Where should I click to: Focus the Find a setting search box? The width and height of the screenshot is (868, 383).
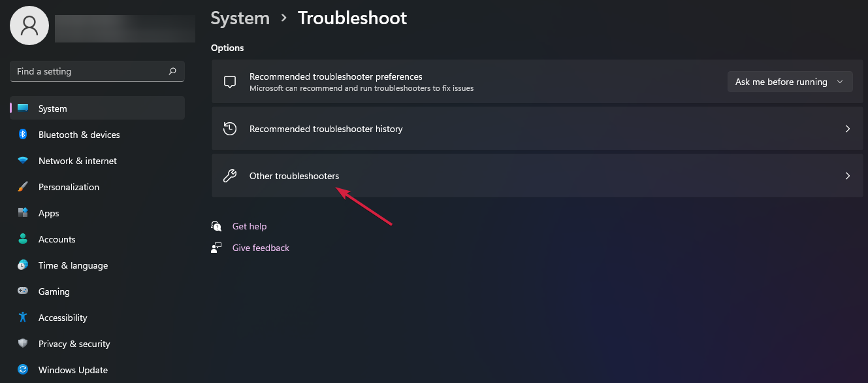tap(88, 71)
